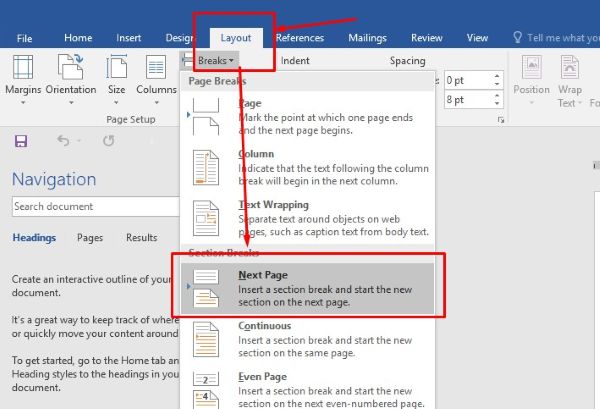Select Next Page section break

point(308,288)
